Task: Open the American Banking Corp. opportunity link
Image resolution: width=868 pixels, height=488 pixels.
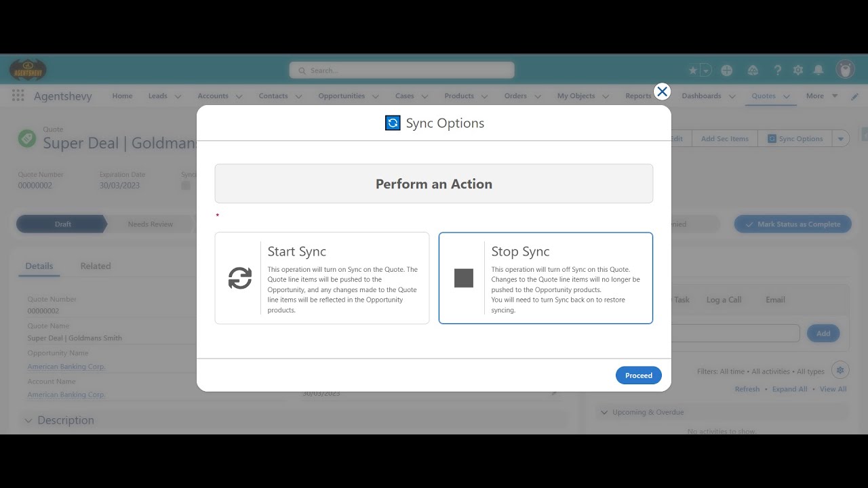Action: pyautogui.click(x=66, y=367)
